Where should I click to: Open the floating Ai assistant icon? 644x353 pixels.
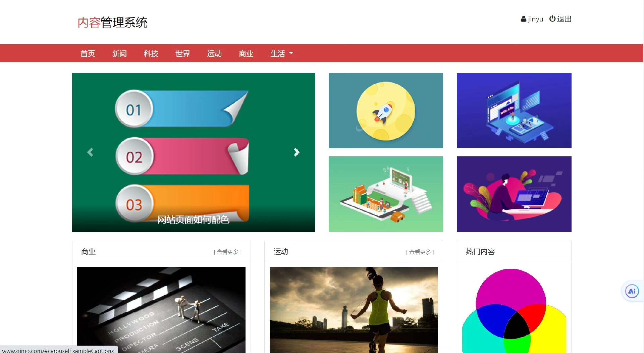(632, 291)
